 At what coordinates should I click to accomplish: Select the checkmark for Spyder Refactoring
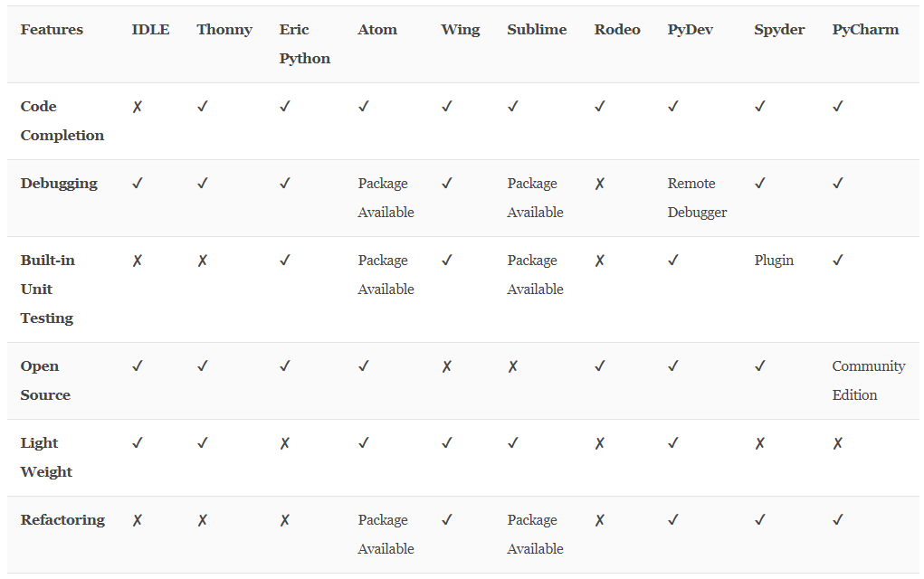[x=759, y=519]
